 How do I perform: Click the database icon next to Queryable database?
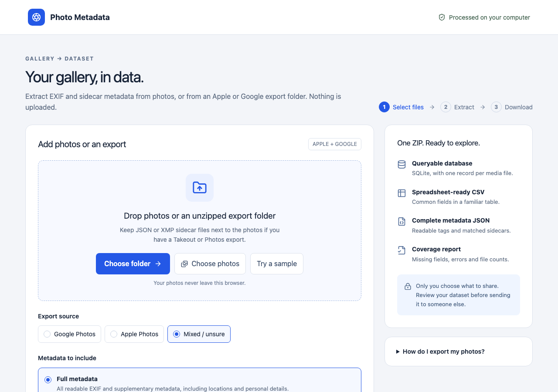click(401, 164)
